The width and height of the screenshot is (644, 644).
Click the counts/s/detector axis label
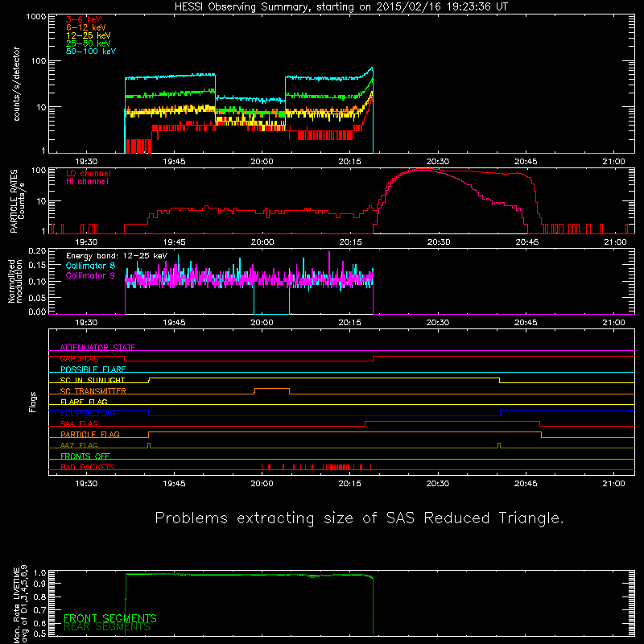16,84
